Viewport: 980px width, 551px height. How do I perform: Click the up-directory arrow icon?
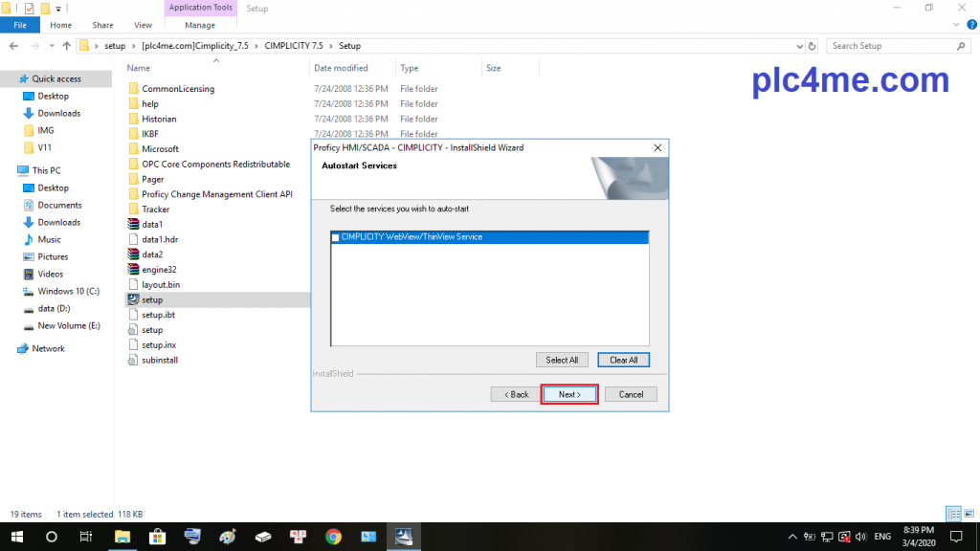(x=66, y=46)
